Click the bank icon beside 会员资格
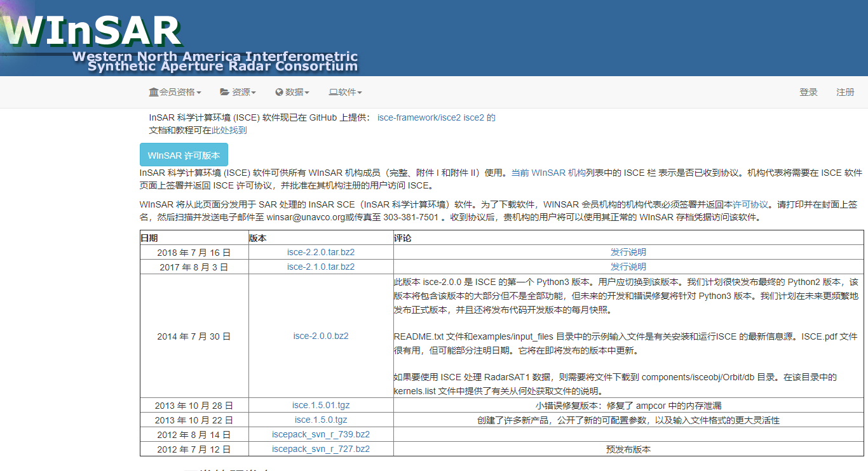The image size is (868, 471). click(153, 92)
